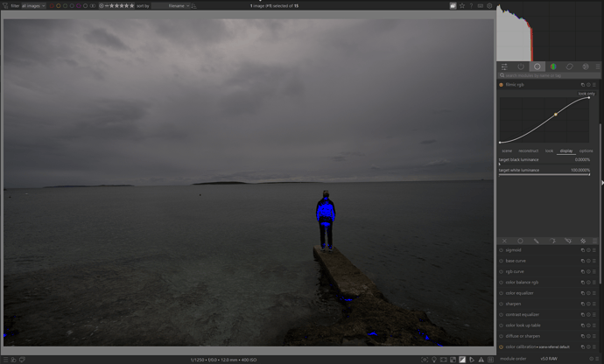
Task: Click the star icon in top bar
Action: (462, 6)
